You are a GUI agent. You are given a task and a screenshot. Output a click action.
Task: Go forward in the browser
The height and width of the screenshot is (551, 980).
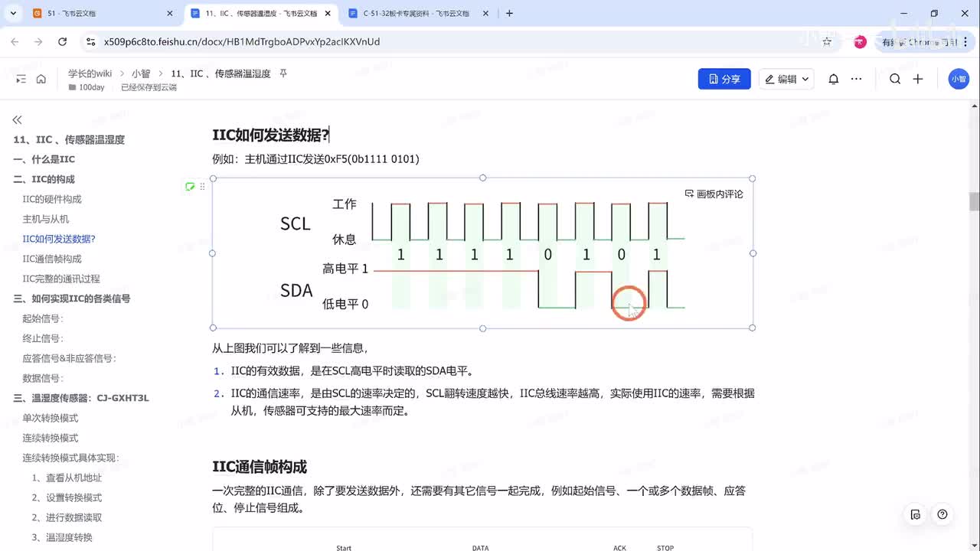tap(39, 41)
